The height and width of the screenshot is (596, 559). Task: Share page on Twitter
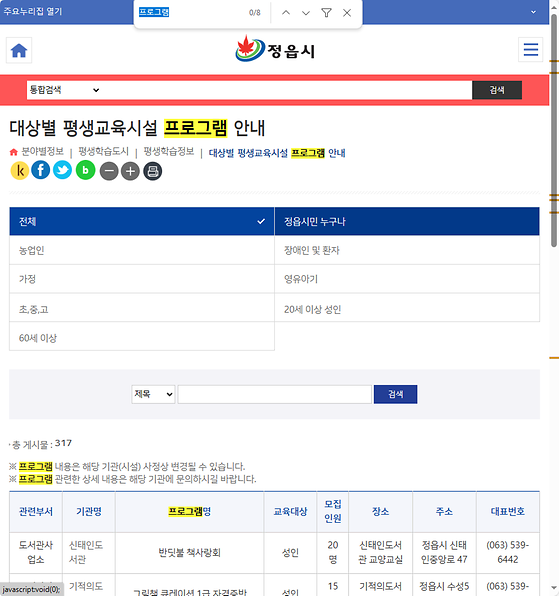(x=62, y=170)
